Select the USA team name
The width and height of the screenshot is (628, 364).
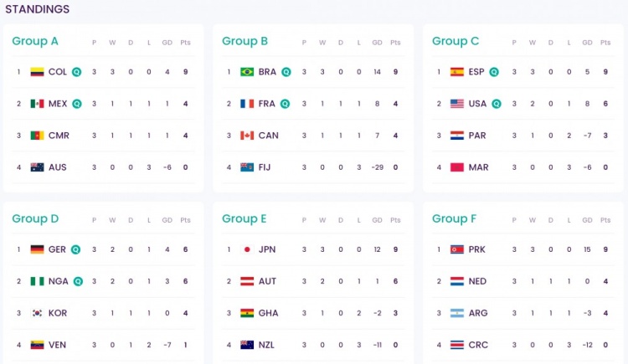point(477,104)
